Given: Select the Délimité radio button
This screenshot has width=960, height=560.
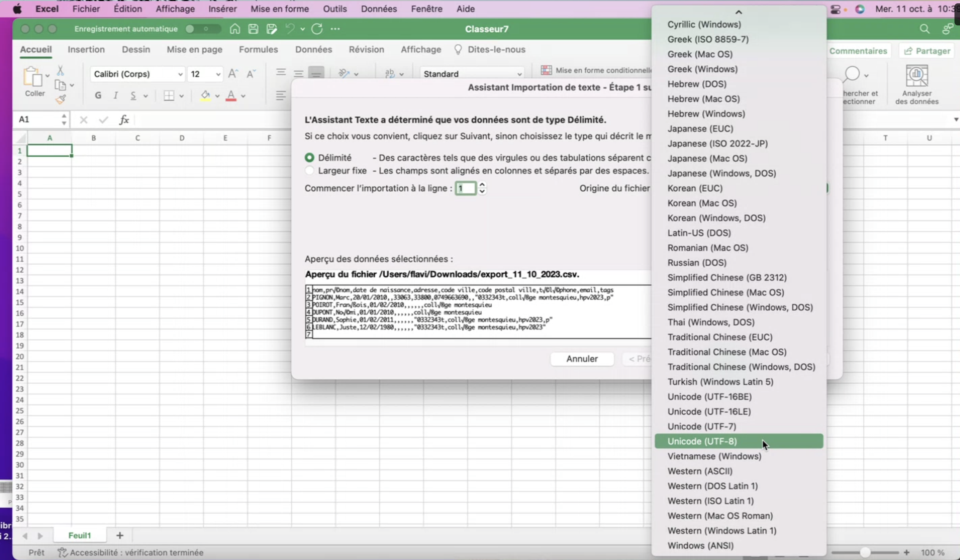Looking at the screenshot, I should (x=310, y=158).
